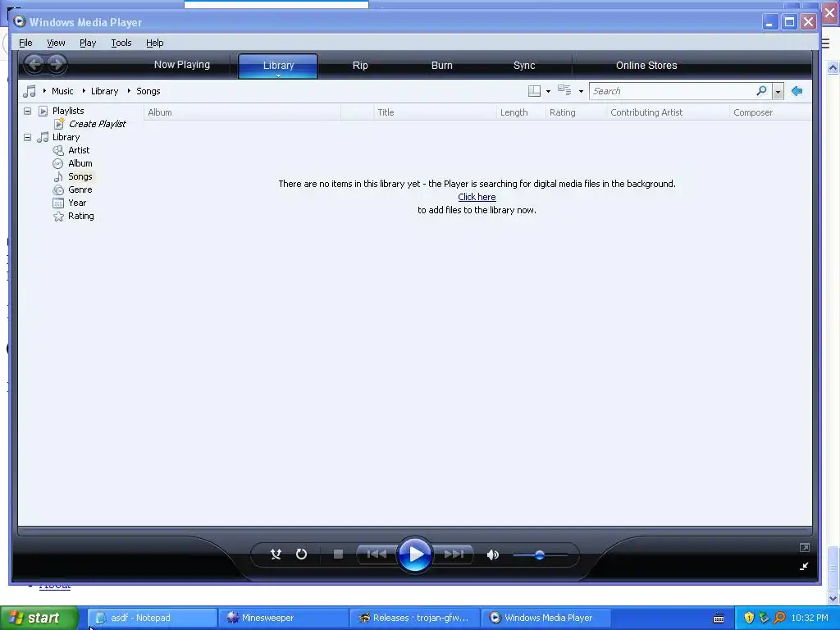Click the magnifier tray icon
The width and height of the screenshot is (840, 630).
pyautogui.click(x=779, y=618)
